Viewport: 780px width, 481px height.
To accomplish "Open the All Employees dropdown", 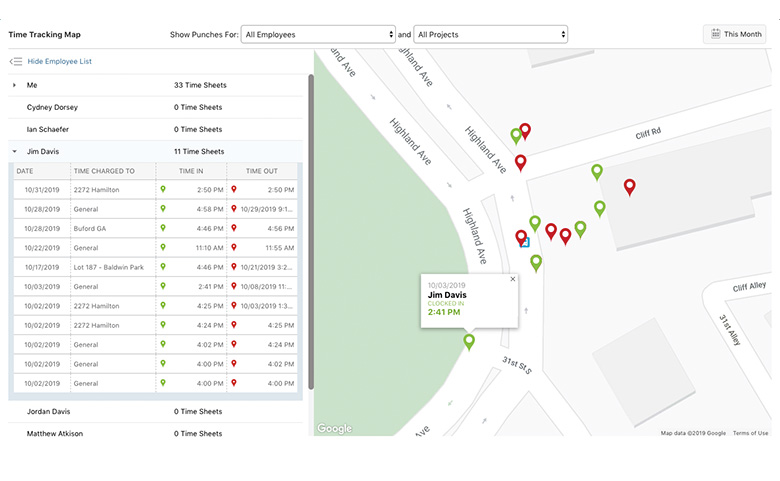I will pyautogui.click(x=318, y=34).
